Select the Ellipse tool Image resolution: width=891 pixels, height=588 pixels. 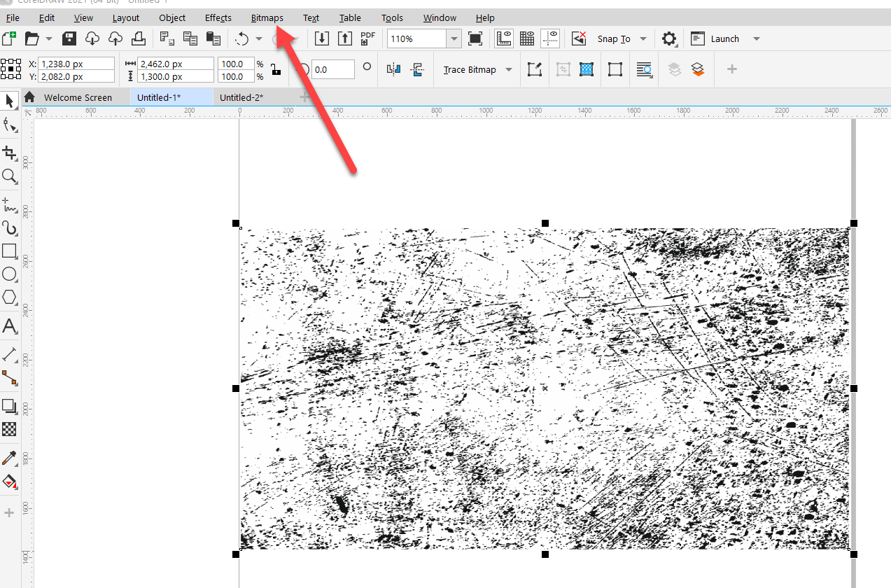pyautogui.click(x=9, y=274)
